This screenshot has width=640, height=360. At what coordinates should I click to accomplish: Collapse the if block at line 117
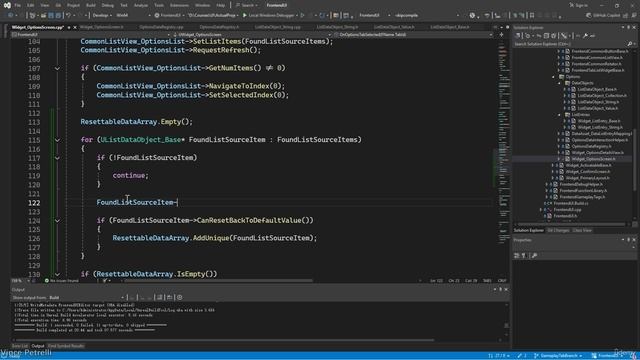57,158
